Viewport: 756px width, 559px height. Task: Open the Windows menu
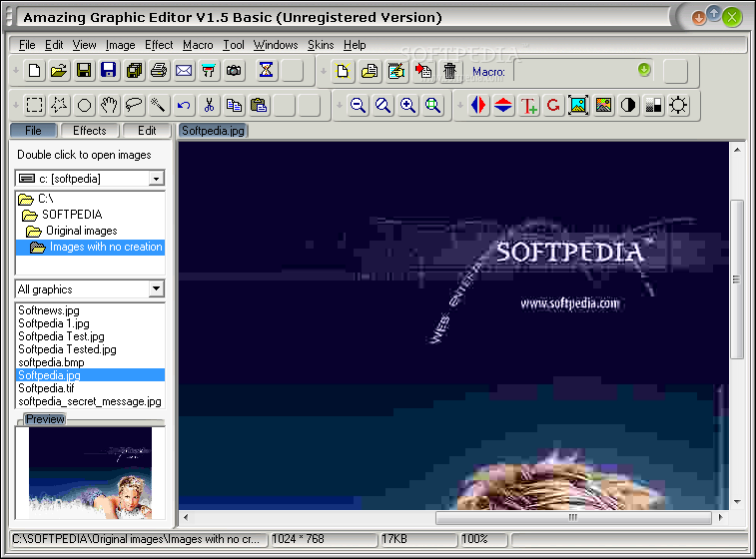276,45
